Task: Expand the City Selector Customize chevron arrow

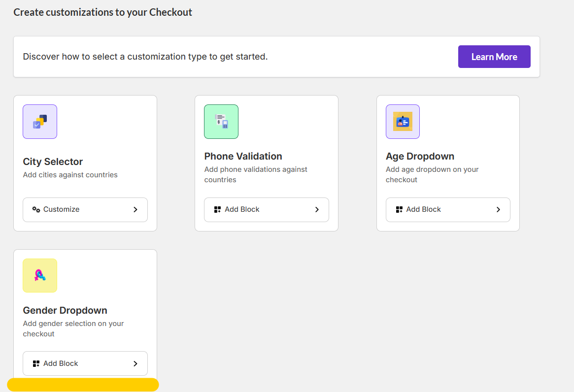Action: coord(135,209)
